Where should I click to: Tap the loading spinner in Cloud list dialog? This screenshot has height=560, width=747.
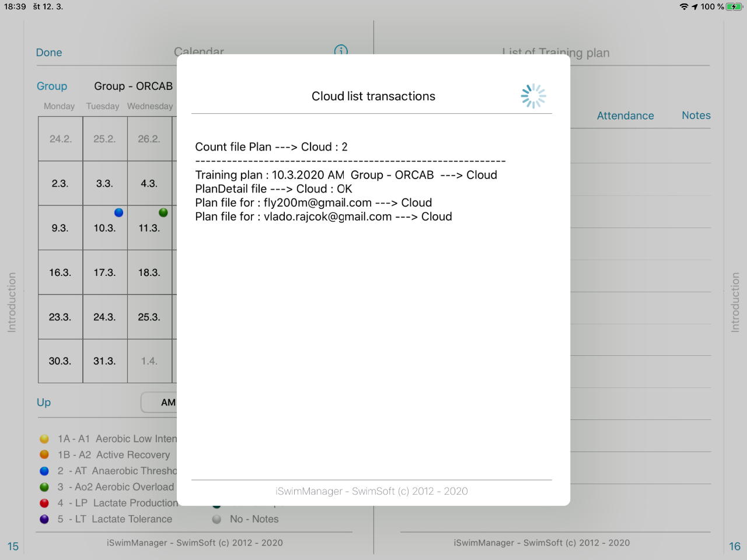click(533, 96)
